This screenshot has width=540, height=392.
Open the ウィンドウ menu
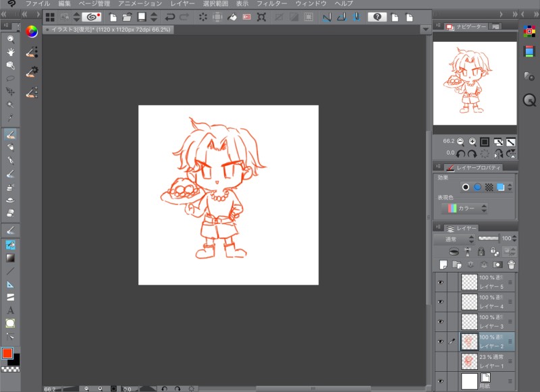click(311, 4)
